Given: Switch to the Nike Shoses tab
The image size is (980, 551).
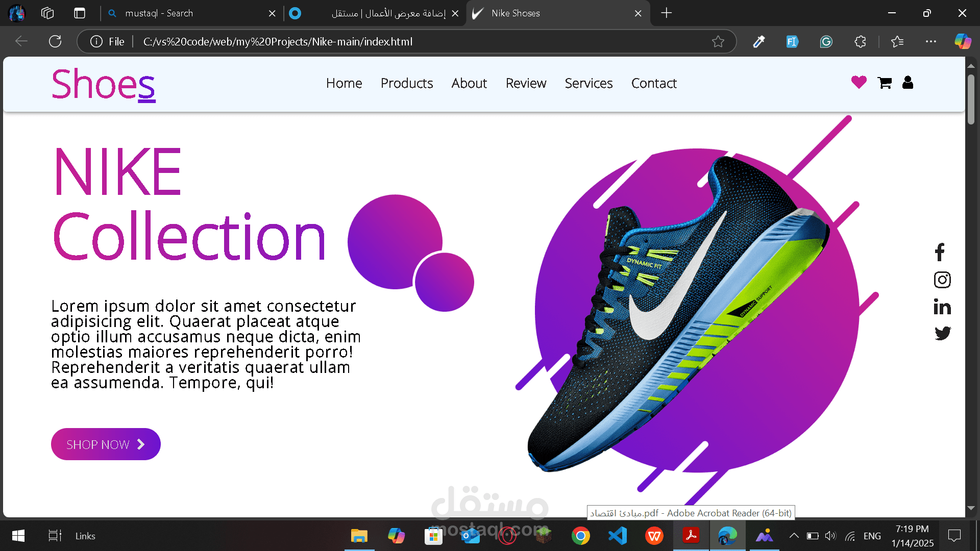Looking at the screenshot, I should pos(515,13).
